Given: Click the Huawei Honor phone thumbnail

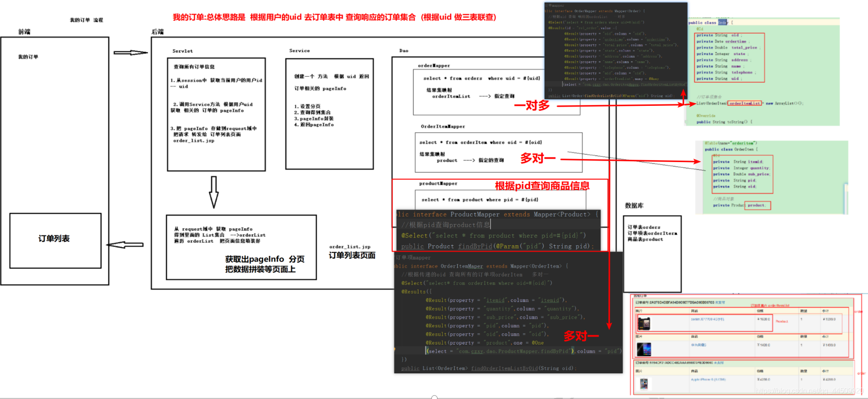Looking at the screenshot, I should pyautogui.click(x=644, y=349).
